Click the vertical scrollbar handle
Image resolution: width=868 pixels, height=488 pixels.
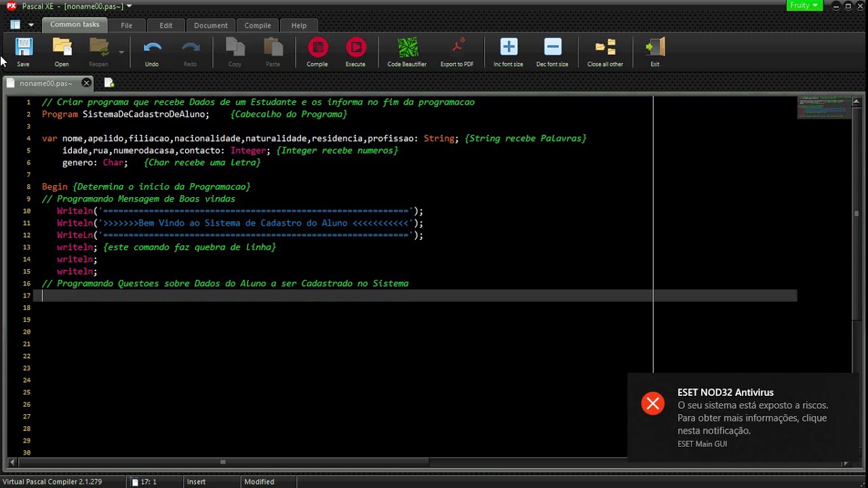click(856, 213)
